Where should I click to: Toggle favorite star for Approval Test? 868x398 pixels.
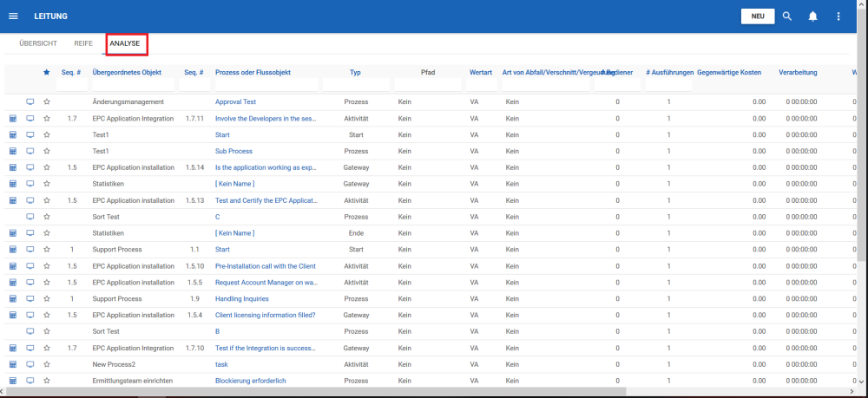point(47,102)
